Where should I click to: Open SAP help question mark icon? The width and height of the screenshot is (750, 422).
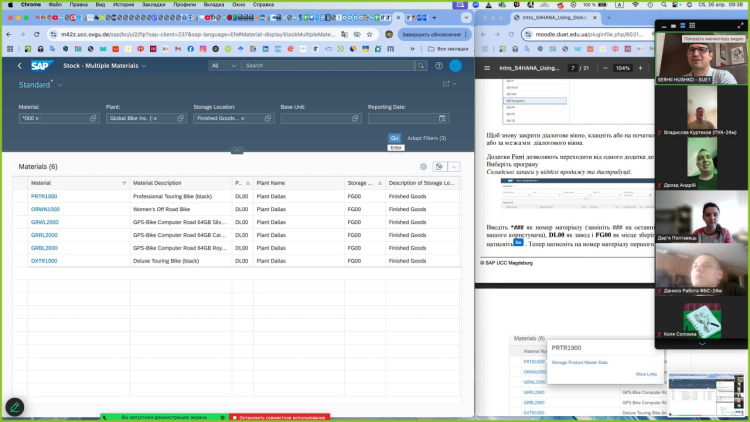[439, 65]
